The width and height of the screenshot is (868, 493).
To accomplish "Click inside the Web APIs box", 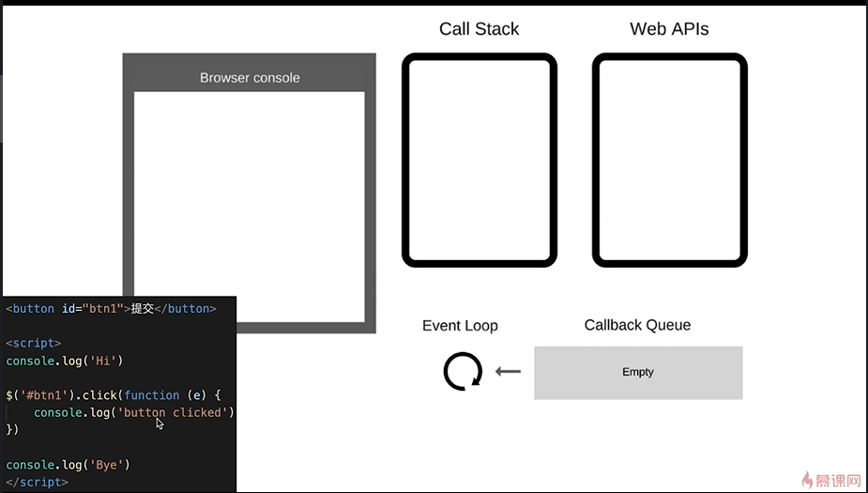I will 670,160.
